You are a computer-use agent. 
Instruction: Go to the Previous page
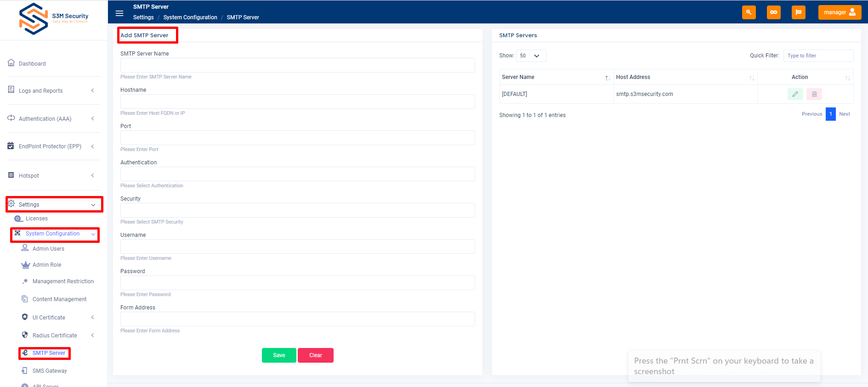point(812,114)
